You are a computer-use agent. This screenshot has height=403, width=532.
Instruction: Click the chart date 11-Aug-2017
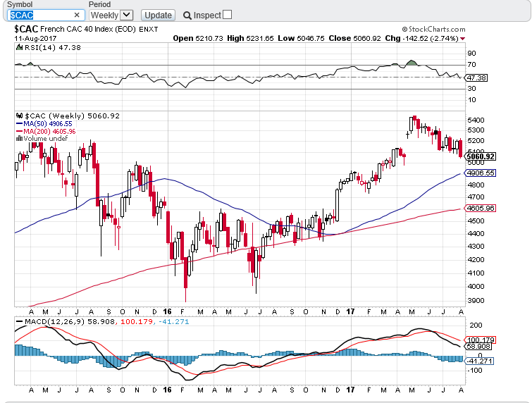(35, 38)
